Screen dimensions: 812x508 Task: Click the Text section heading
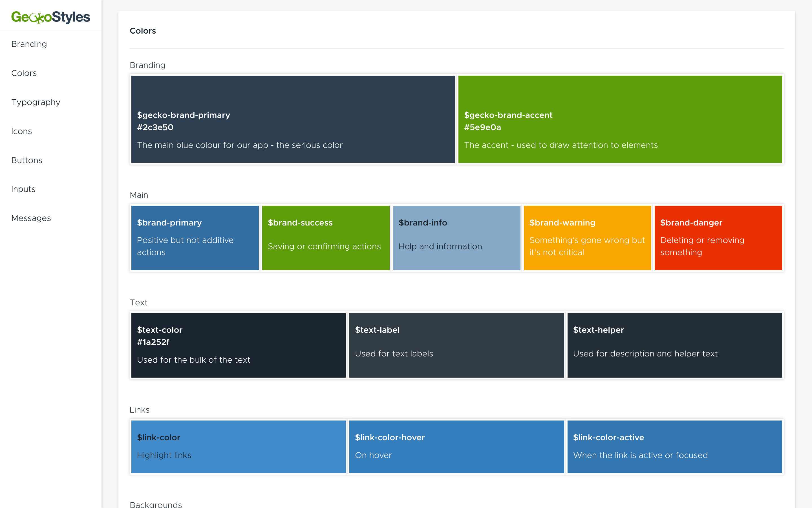point(138,302)
